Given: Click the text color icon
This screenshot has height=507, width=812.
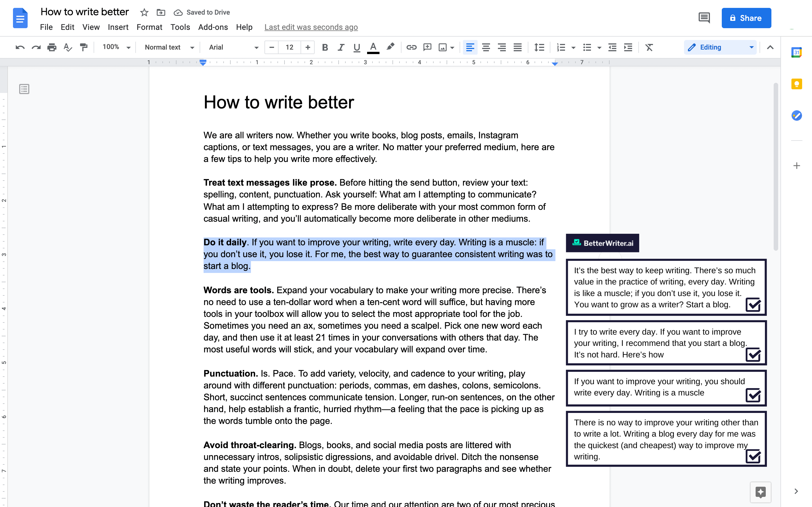Looking at the screenshot, I should 373,47.
